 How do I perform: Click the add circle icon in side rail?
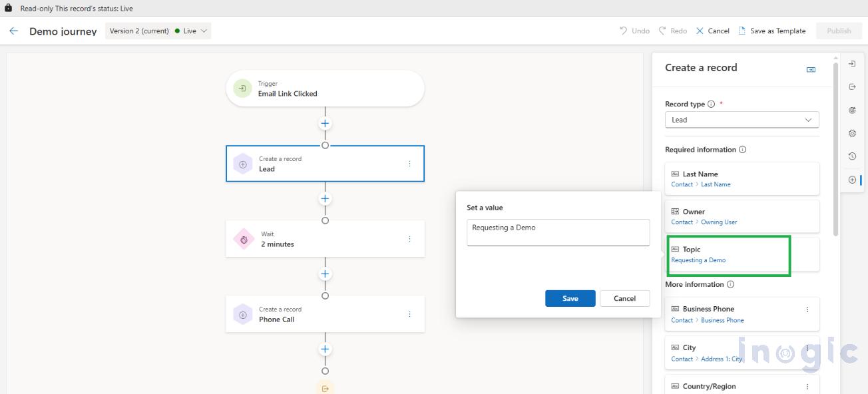coord(852,180)
